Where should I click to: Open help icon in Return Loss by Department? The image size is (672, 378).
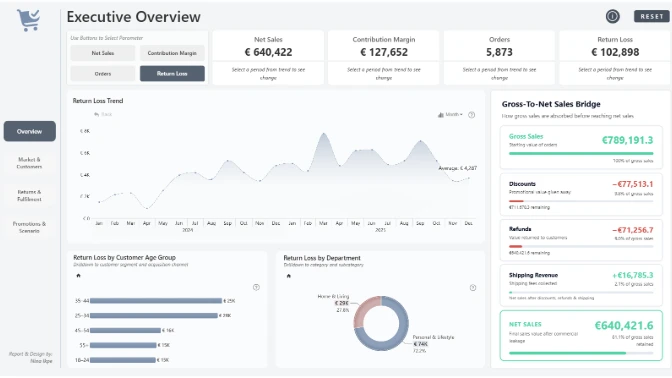click(x=473, y=288)
